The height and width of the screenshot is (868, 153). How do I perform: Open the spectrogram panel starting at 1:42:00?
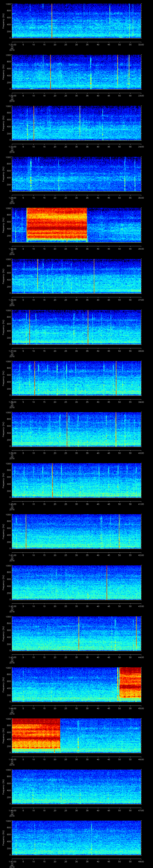tap(77, 583)
